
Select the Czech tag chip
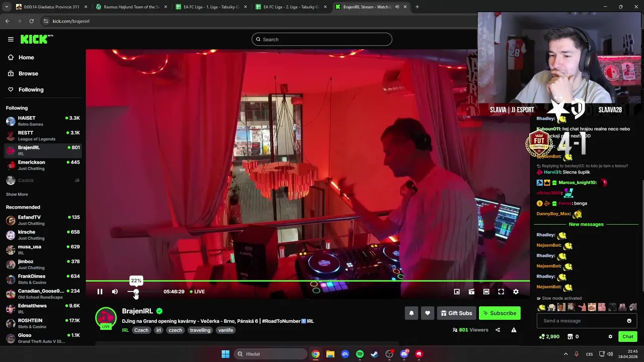[x=141, y=330]
